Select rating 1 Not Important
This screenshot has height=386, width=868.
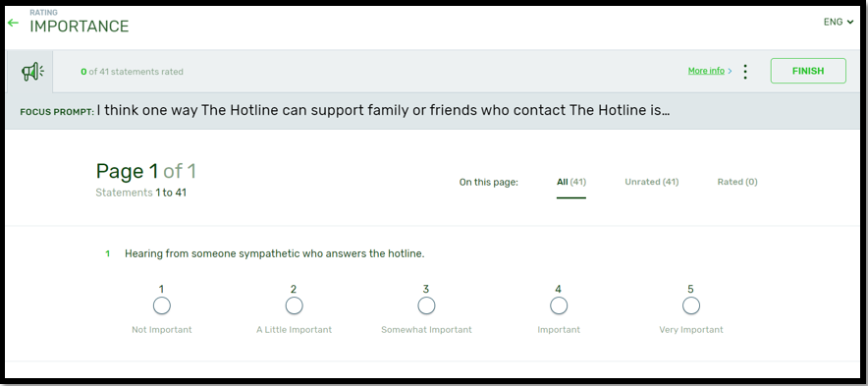162,305
